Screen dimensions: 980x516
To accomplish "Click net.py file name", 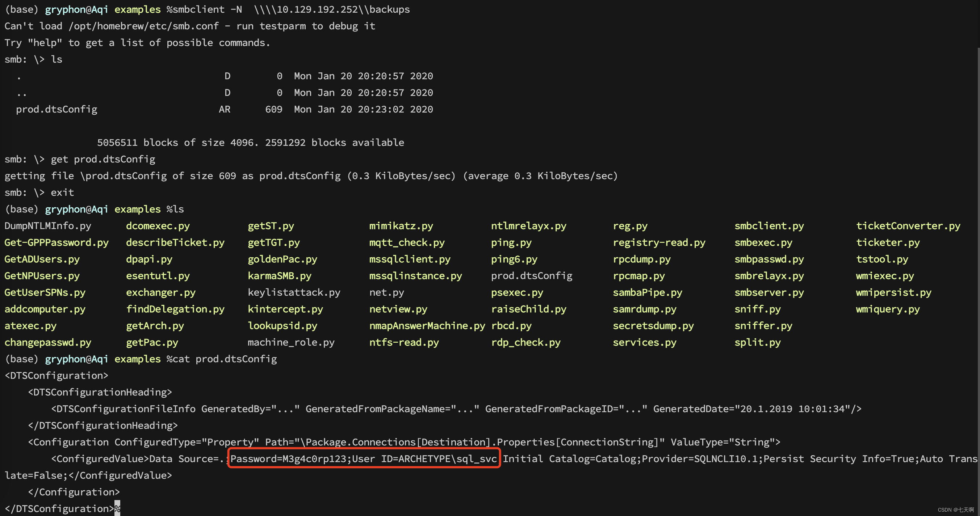I will pyautogui.click(x=386, y=293).
